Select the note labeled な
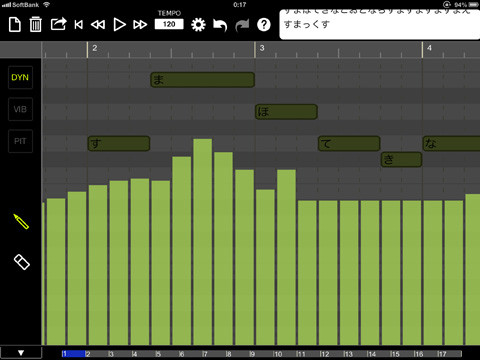This screenshot has width=480, height=360. click(451, 144)
